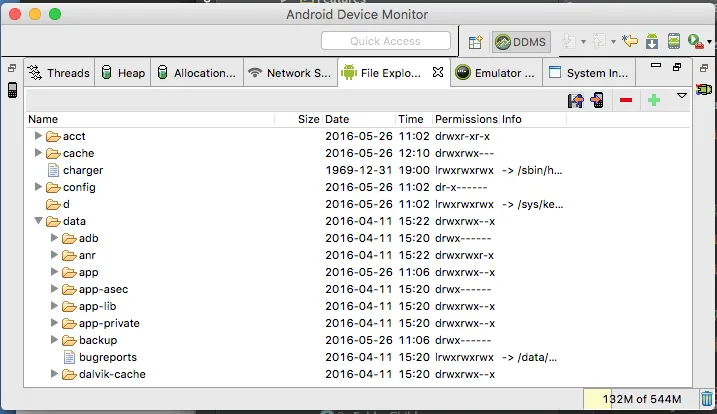Click the yellow back arrow toolbar icon
Image resolution: width=717 pixels, height=414 pixels.
[630, 41]
